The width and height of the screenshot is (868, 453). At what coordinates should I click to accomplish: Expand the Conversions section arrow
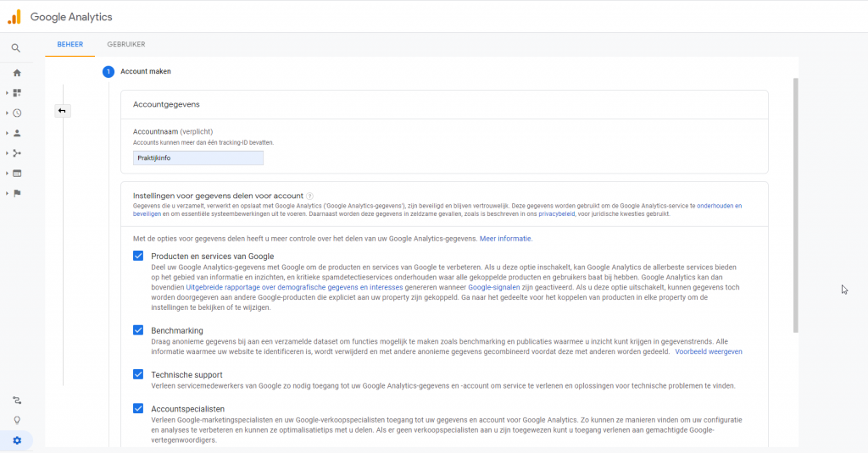tap(7, 193)
